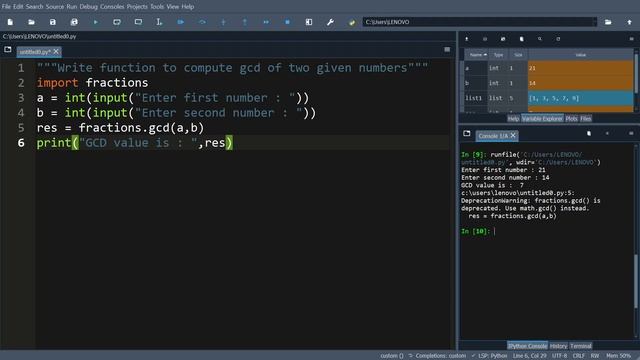Interrupt the console kernel

(x=607, y=133)
